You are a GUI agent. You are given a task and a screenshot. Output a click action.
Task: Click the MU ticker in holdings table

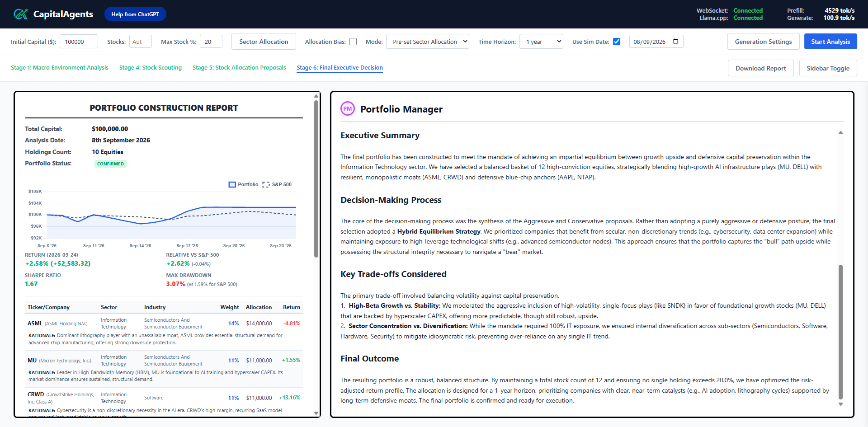coord(32,361)
